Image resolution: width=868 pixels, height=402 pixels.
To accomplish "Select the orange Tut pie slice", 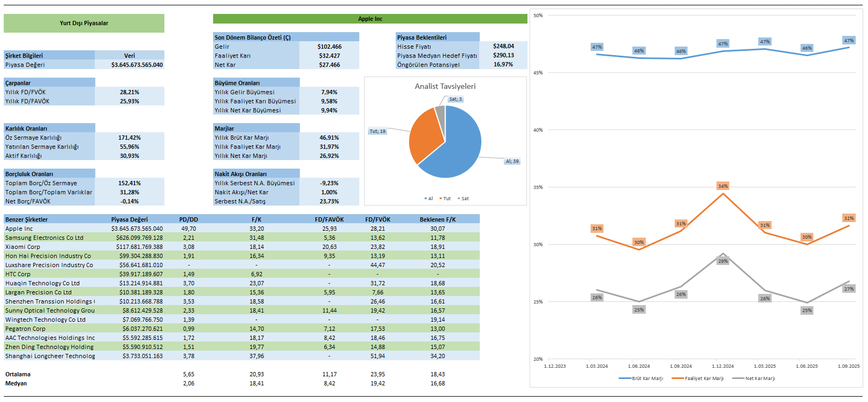I will point(424,136).
